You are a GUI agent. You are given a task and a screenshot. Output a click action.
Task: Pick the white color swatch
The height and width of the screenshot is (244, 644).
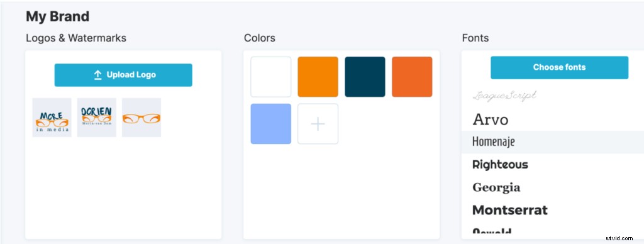271,77
